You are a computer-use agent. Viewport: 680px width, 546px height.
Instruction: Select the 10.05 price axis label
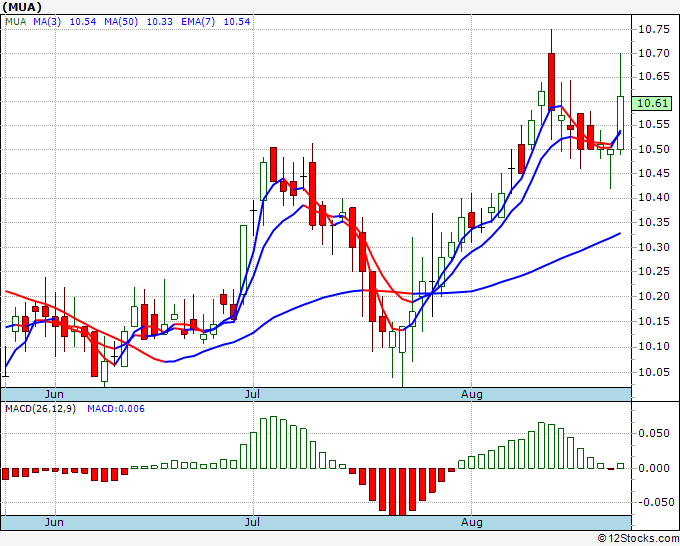(654, 372)
